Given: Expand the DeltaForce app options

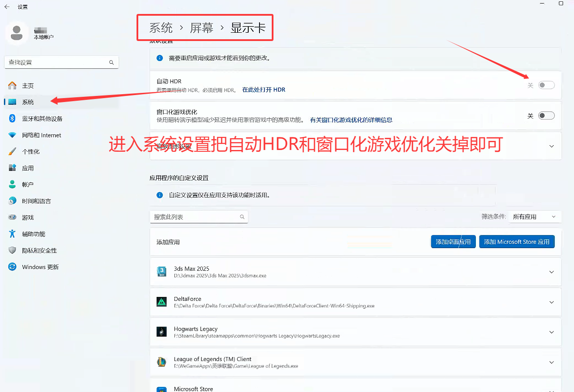Looking at the screenshot, I should 551,302.
